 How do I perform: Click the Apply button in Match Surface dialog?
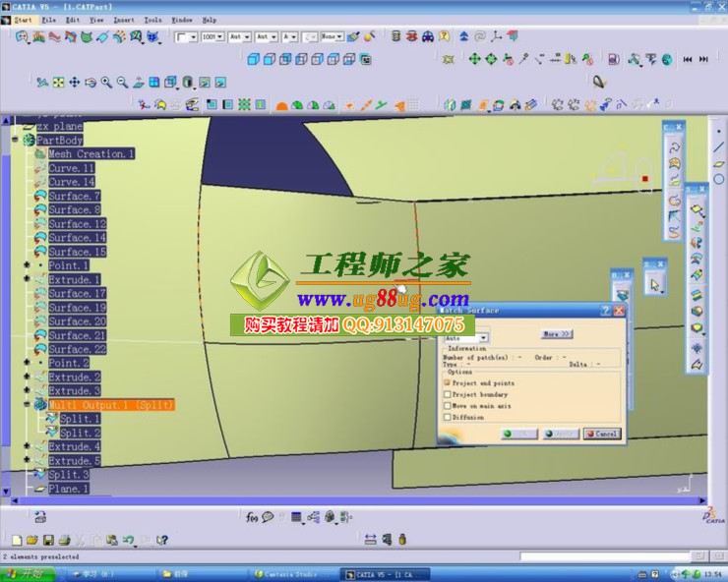[561, 434]
